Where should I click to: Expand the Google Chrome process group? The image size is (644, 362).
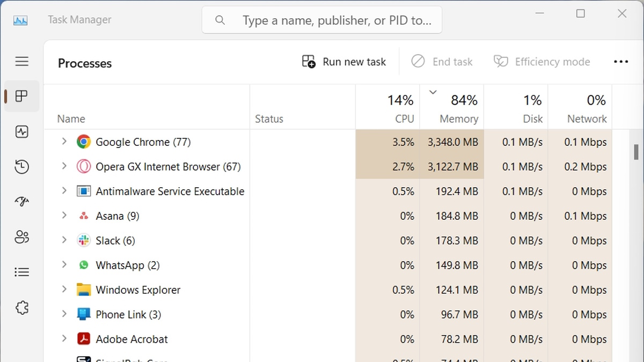(64, 142)
